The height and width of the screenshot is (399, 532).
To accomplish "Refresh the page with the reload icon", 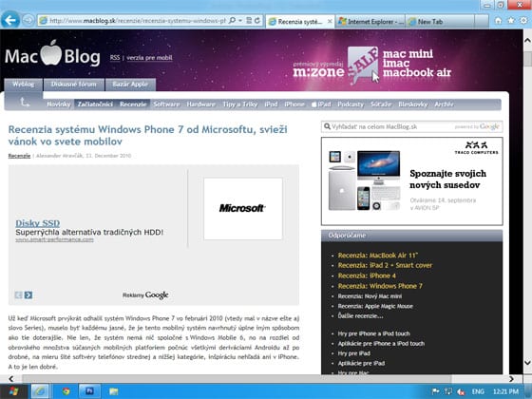I will click(x=257, y=20).
